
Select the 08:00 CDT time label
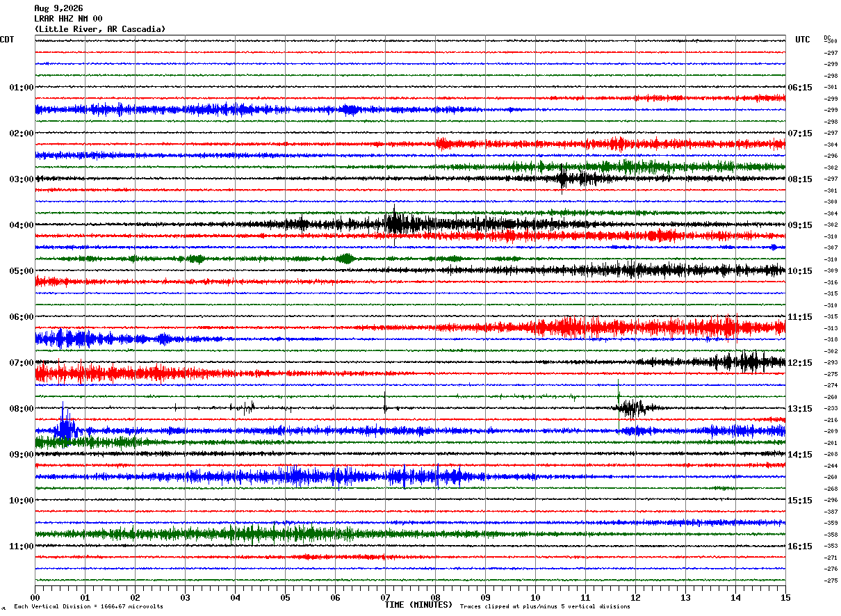point(22,409)
